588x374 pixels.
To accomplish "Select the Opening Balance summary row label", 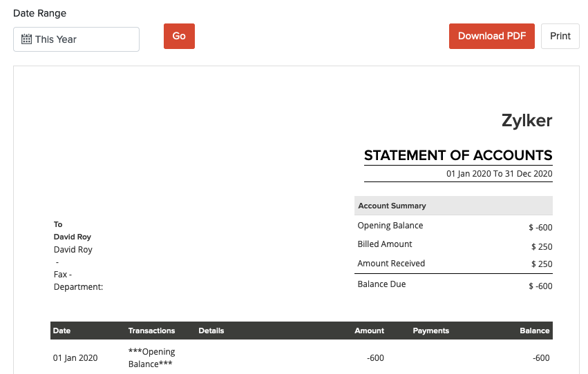I will pos(390,226).
